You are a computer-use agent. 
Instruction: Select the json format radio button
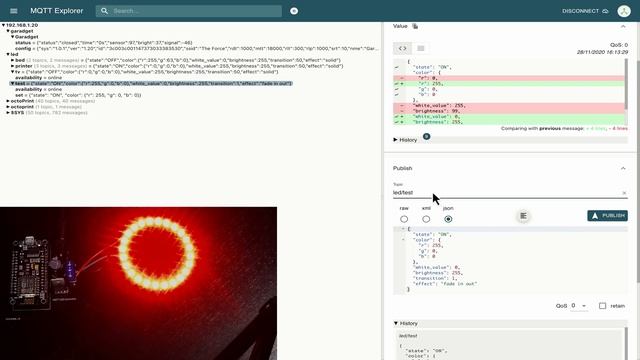click(448, 219)
